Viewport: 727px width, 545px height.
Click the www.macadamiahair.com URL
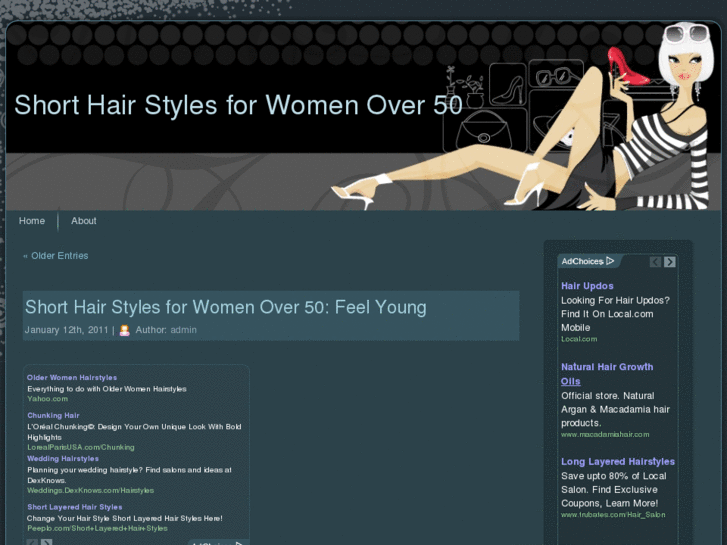[605, 435]
